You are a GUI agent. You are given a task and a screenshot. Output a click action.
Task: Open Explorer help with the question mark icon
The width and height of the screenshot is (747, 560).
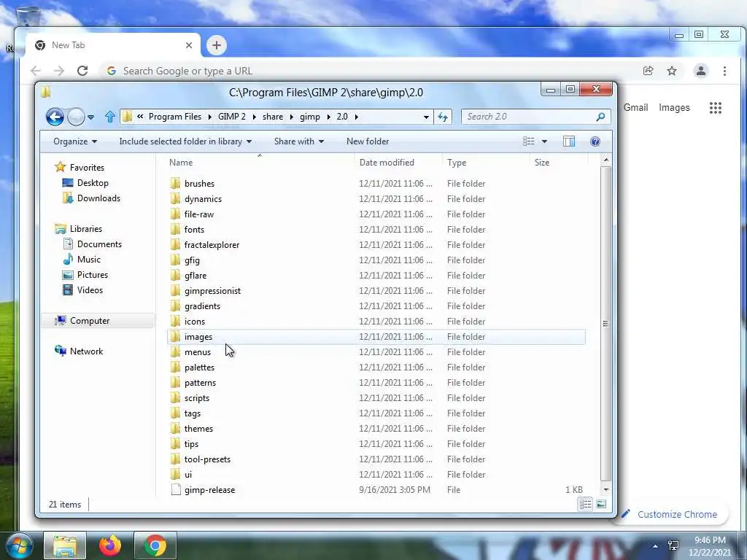click(x=595, y=141)
